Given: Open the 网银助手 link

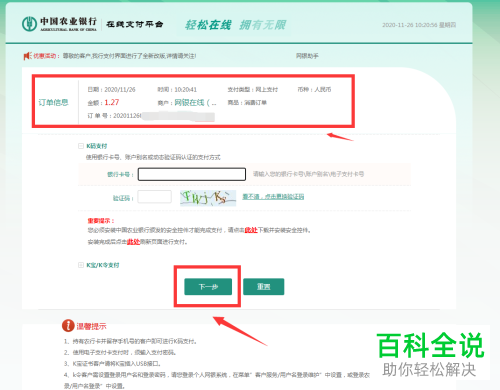Looking at the screenshot, I should (307, 56).
